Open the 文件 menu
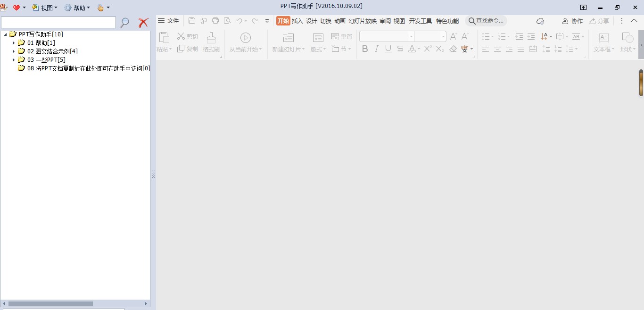The height and width of the screenshot is (310, 644). click(173, 21)
